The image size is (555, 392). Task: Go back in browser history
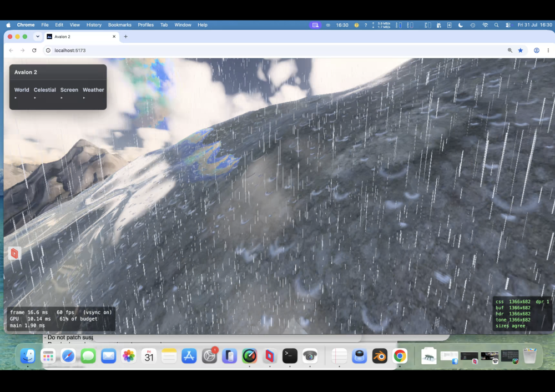(11, 51)
